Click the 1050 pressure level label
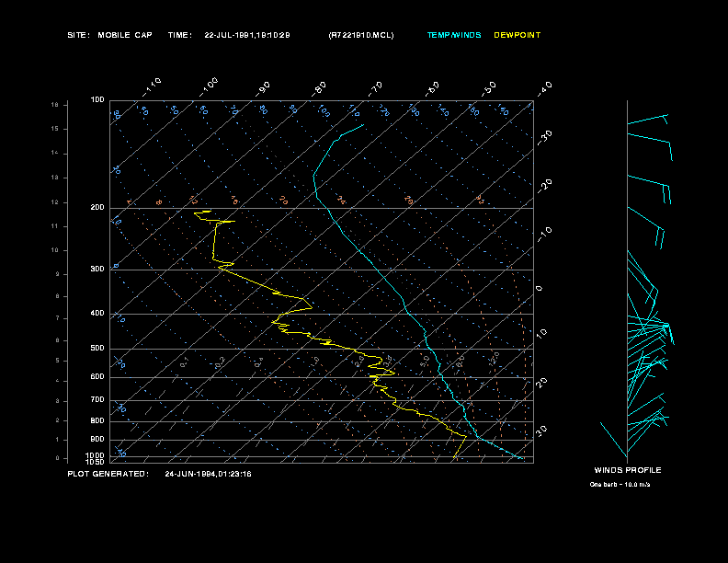 96,462
